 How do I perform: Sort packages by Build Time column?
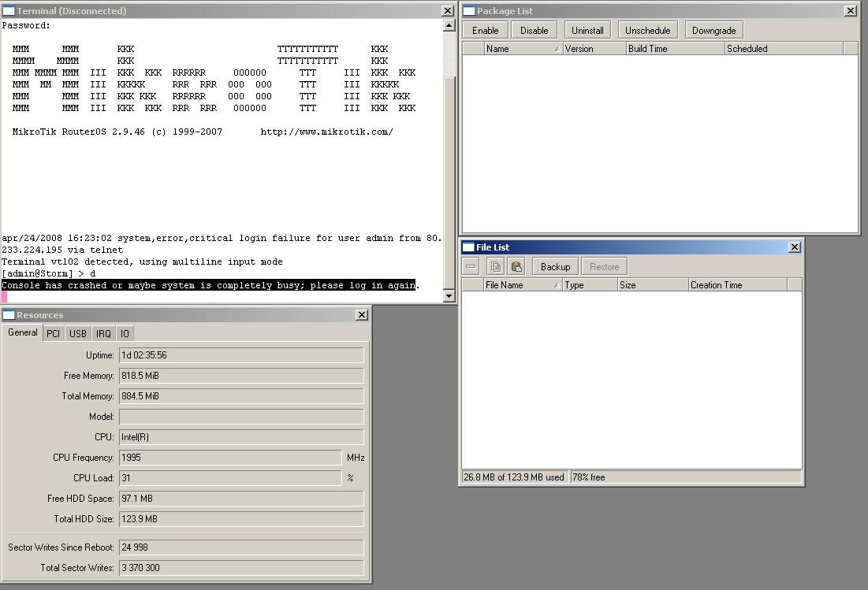click(x=676, y=49)
